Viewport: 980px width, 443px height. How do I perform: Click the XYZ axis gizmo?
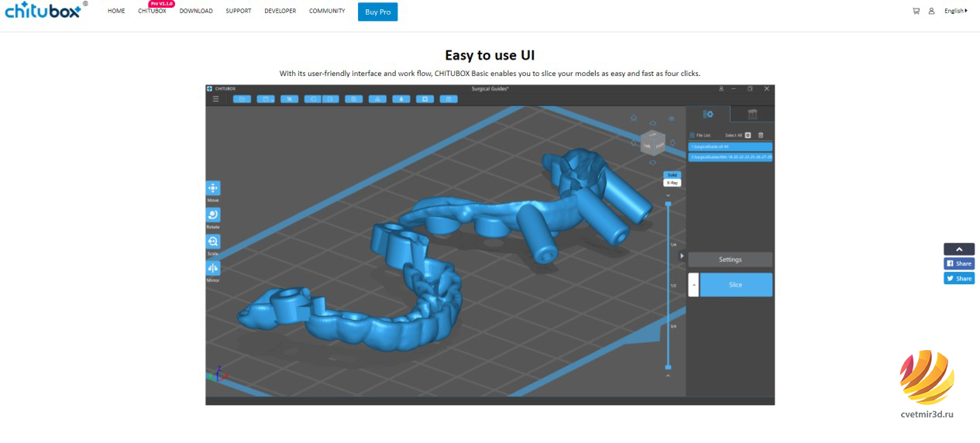coord(216,374)
